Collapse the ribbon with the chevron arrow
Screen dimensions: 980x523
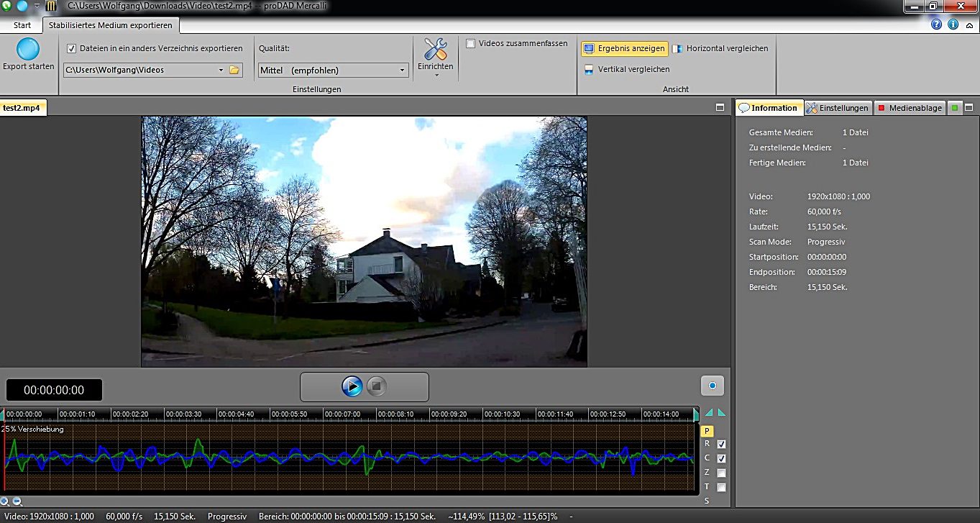pos(970,24)
